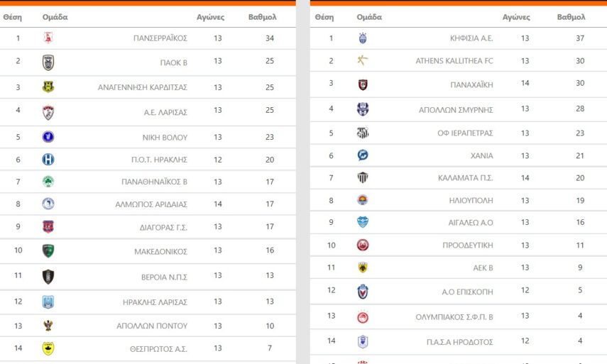Click the ΠΑΝΑΘΗΝΑΪΚΟΣ Β clover logo
Viewport: 607px width, 364px height.
[x=48, y=182]
